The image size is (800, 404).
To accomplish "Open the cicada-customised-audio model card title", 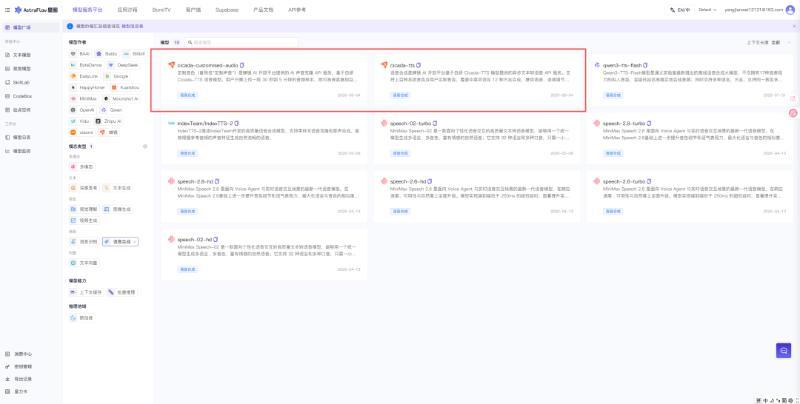I will click(208, 65).
